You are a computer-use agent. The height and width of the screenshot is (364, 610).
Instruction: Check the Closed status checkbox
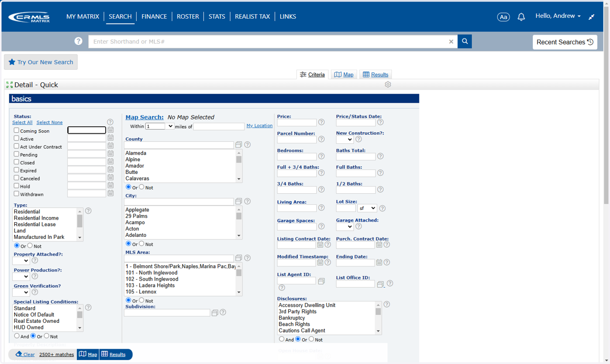16,162
